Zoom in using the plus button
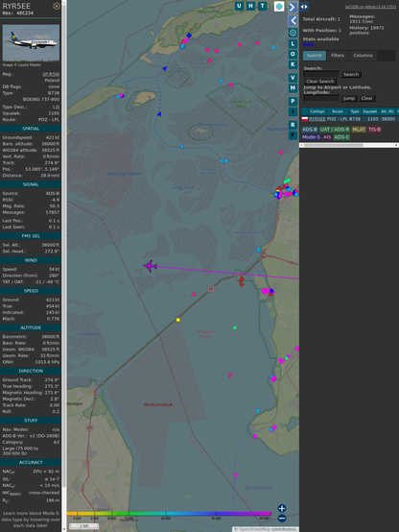This screenshot has width=399, height=532. [282, 508]
